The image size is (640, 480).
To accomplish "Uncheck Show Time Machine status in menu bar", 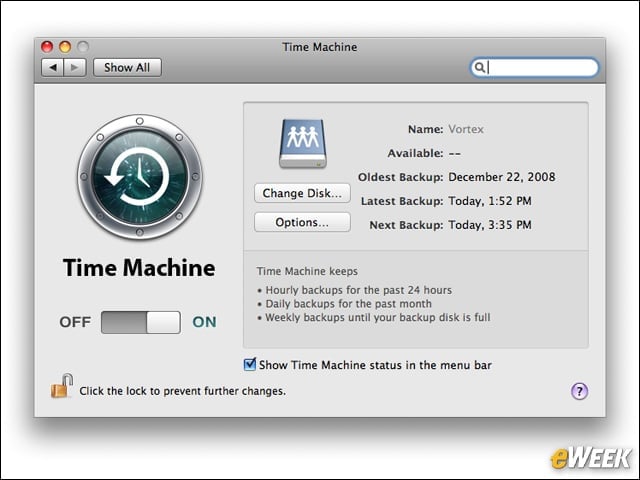I will pos(249,364).
